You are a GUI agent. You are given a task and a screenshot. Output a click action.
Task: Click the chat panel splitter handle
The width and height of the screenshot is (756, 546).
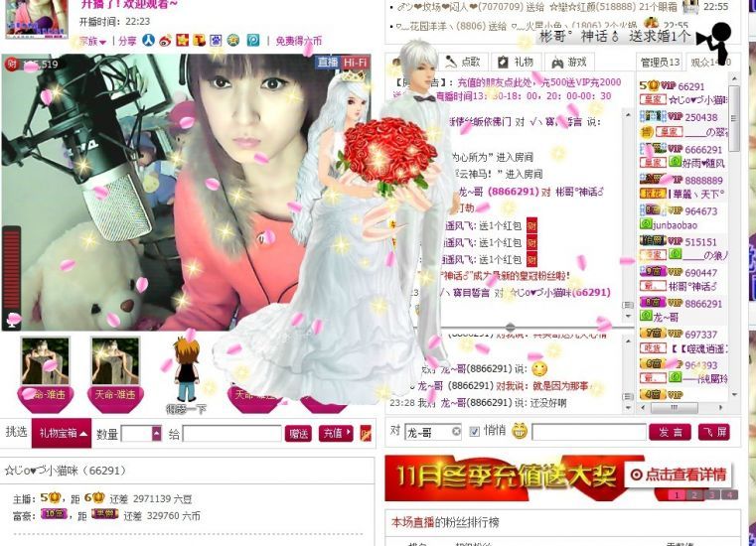tap(510, 328)
